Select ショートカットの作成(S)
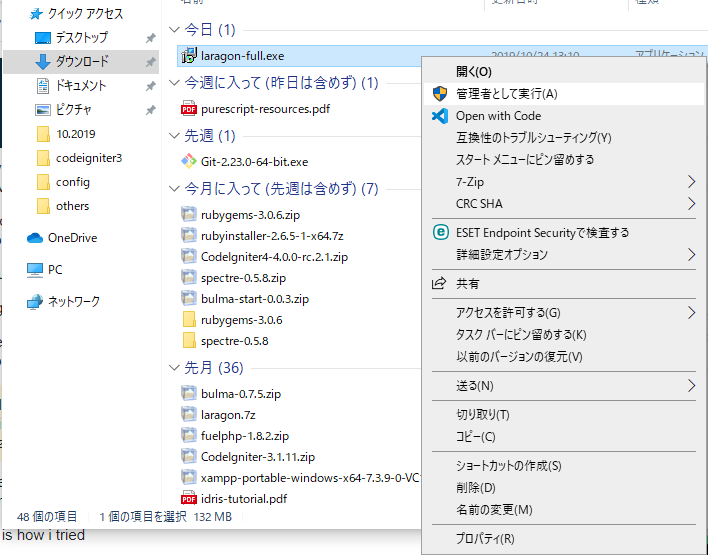The height and width of the screenshot is (555, 708). pyautogui.click(x=564, y=466)
